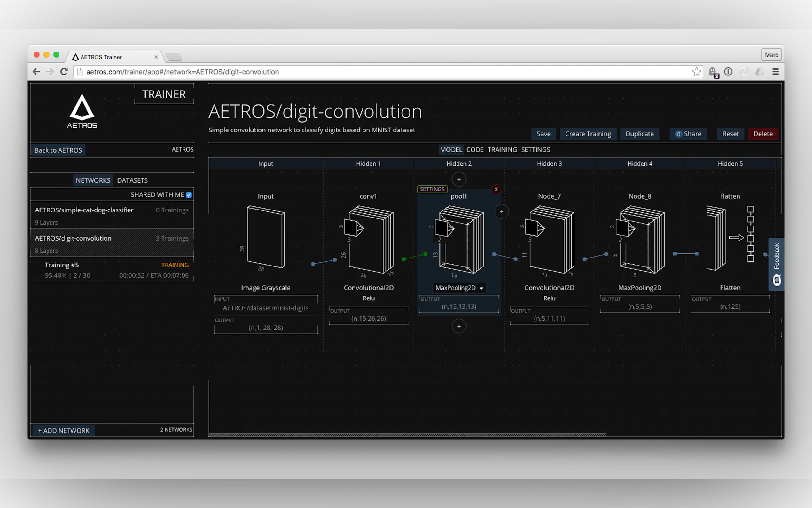Open the Chrome hamburger menu
The image size is (812, 508).
click(776, 72)
